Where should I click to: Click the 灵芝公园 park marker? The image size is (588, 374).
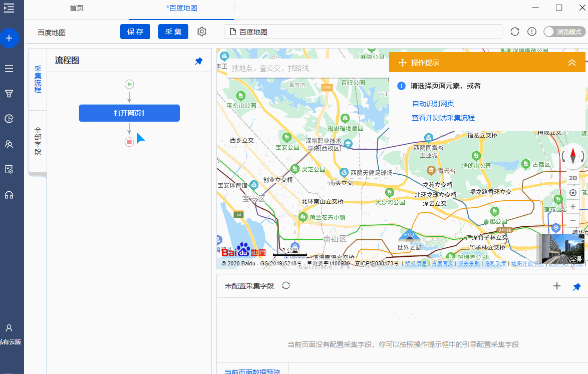[295, 169]
